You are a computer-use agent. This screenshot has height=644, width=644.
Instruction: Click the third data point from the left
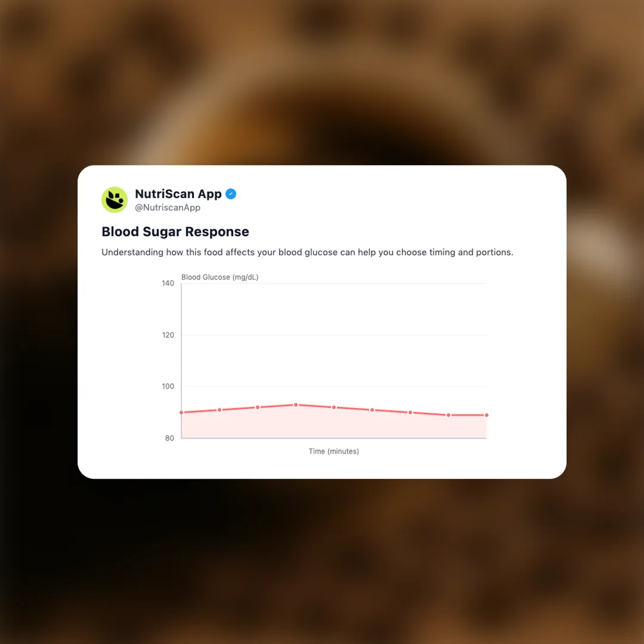pos(258,407)
